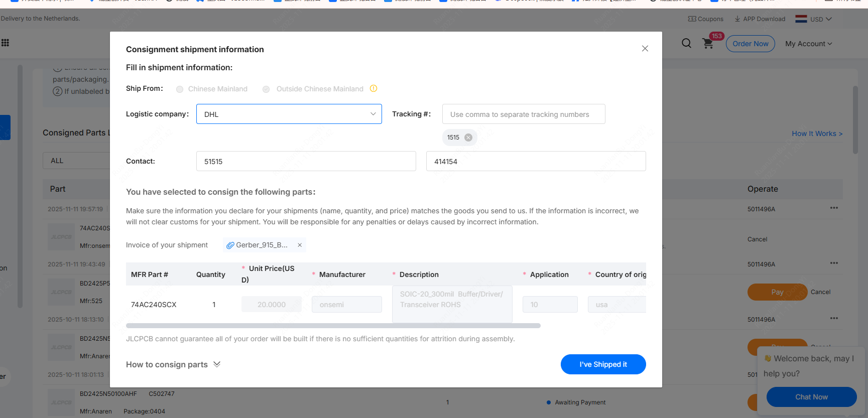The image size is (868, 418).
Task: Expand the How to consign parts section
Action: (x=173, y=364)
